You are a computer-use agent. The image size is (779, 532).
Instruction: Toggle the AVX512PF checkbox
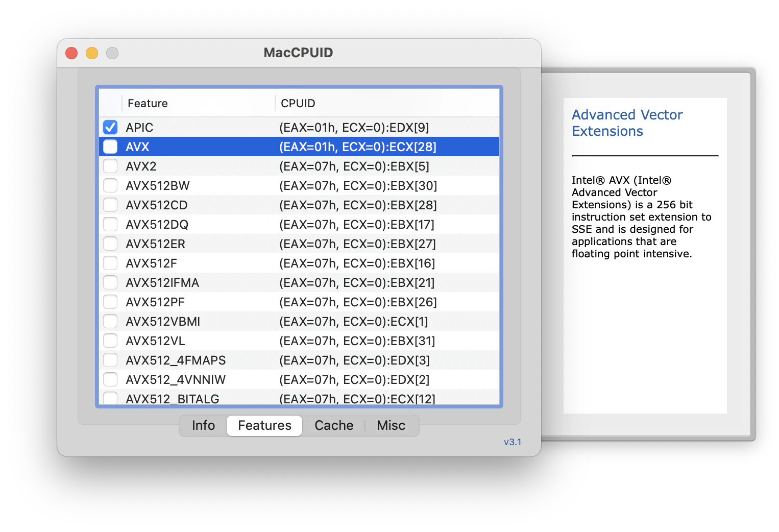point(110,302)
